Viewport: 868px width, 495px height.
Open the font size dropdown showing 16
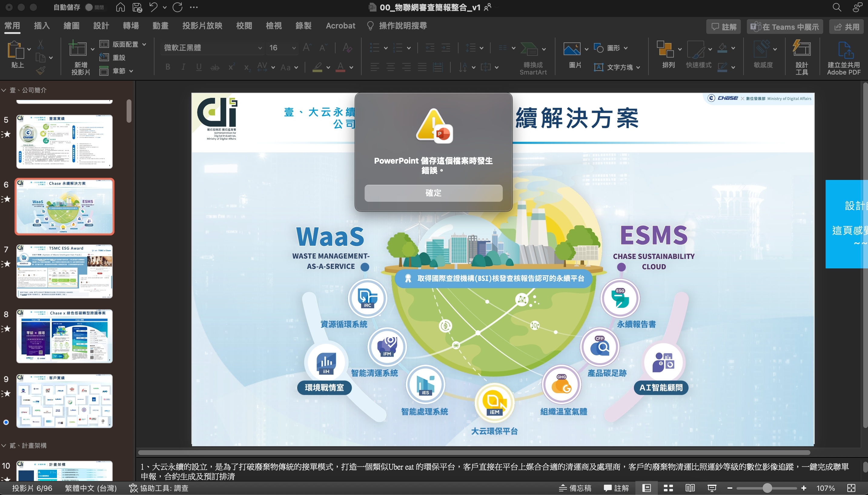(x=283, y=48)
